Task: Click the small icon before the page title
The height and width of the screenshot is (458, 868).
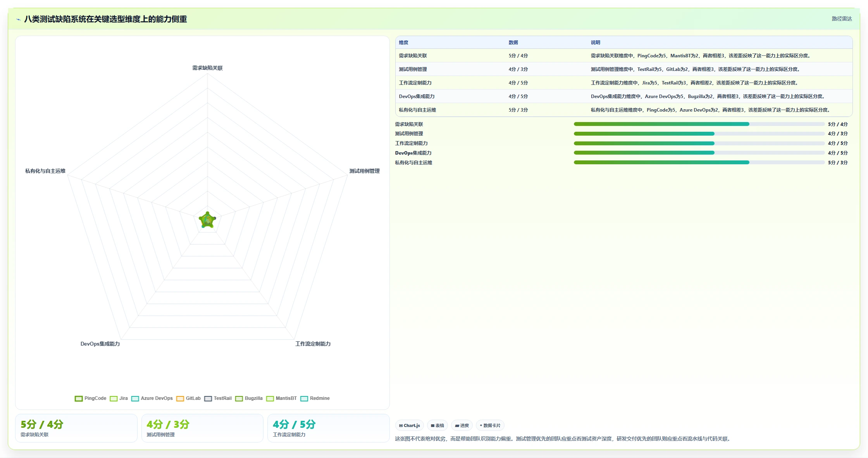Action: pyautogui.click(x=18, y=19)
